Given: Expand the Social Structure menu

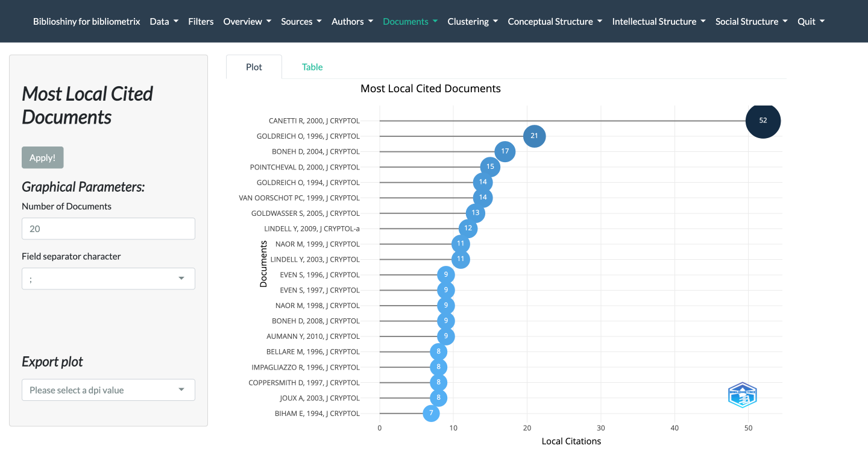Looking at the screenshot, I should click(x=752, y=21).
